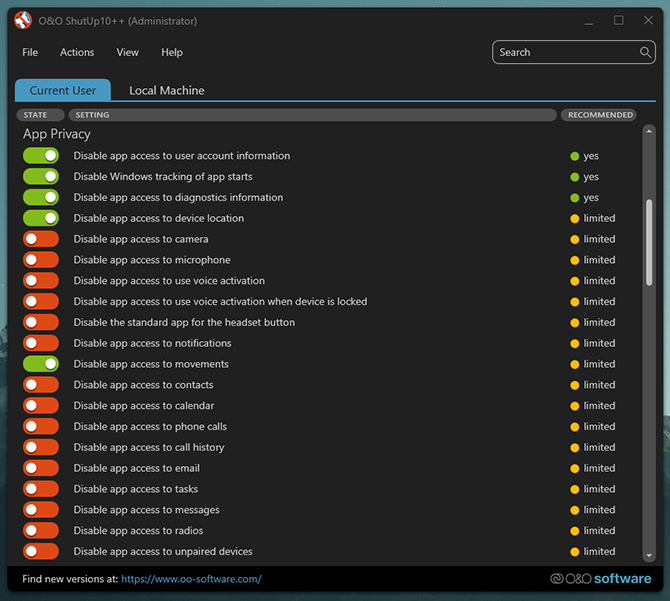Toggle Disable app access to movements
This screenshot has width=670, height=601.
(x=41, y=364)
